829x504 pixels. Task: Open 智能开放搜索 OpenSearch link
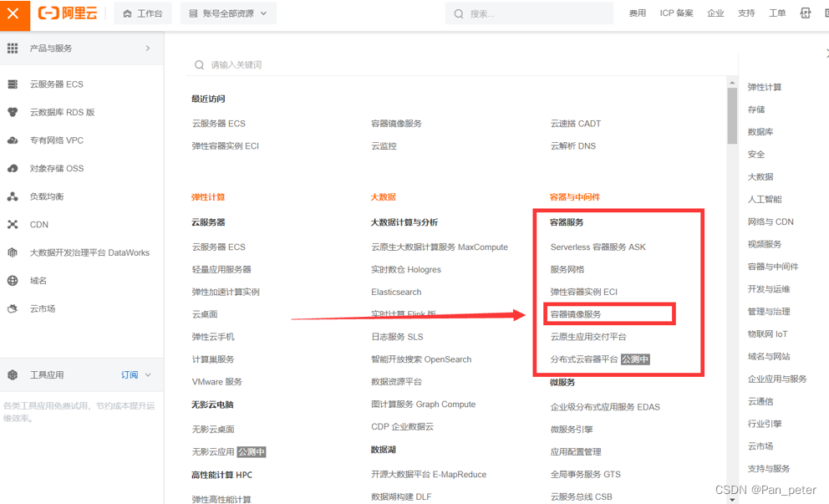pos(421,359)
